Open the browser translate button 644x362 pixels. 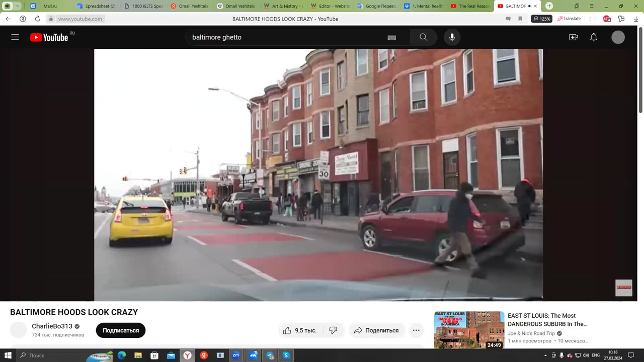(x=570, y=19)
